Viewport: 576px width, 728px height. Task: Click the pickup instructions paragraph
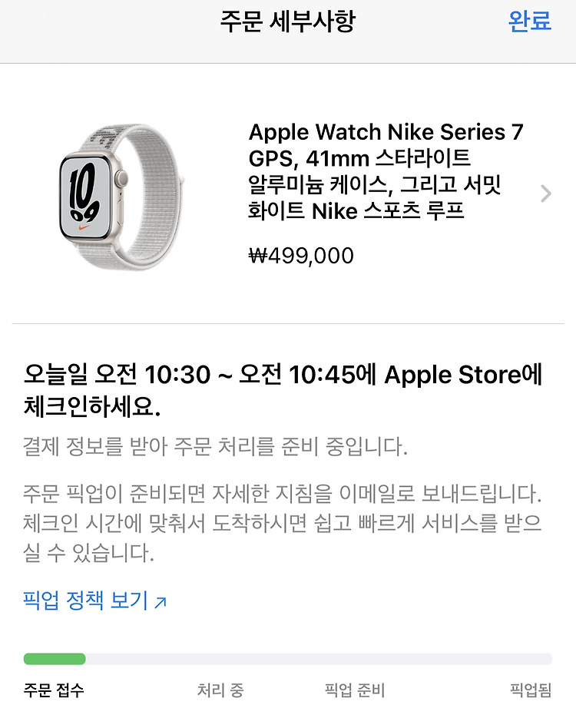pos(282,523)
